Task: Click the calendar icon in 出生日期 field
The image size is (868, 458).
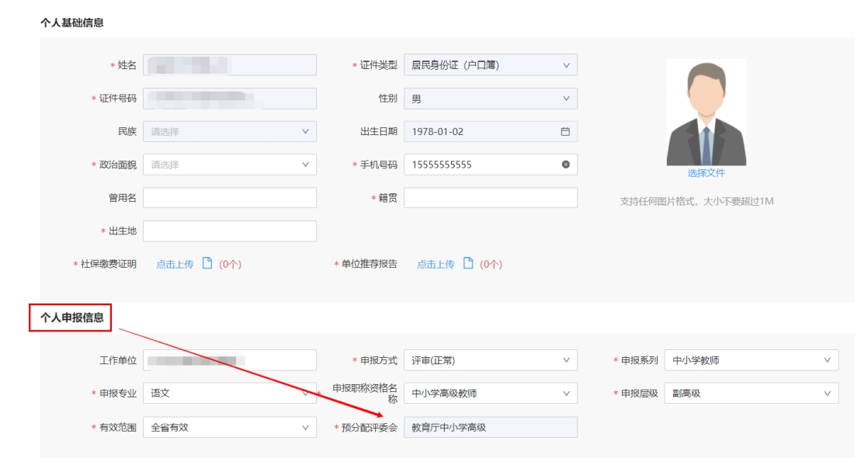Action: 565,132
